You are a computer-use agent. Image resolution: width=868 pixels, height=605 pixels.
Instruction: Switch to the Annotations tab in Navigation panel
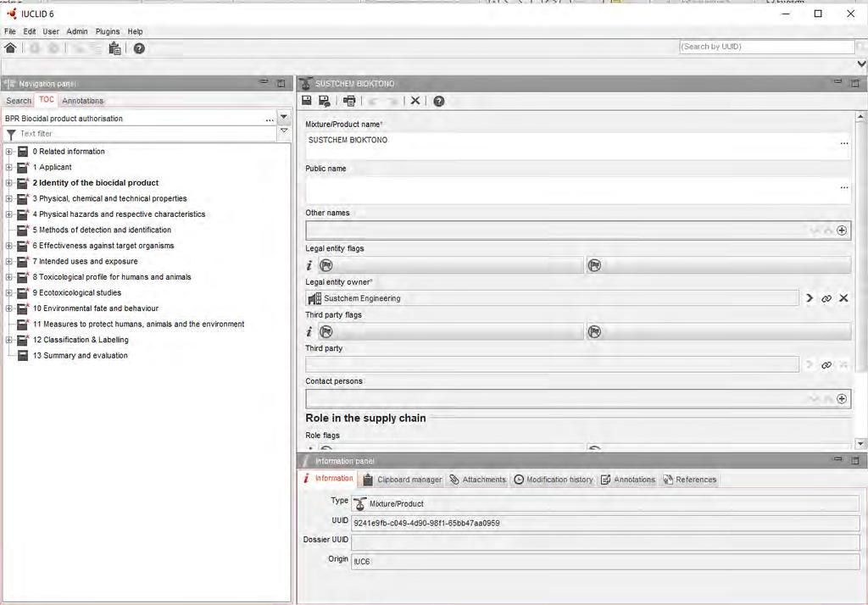[82, 101]
